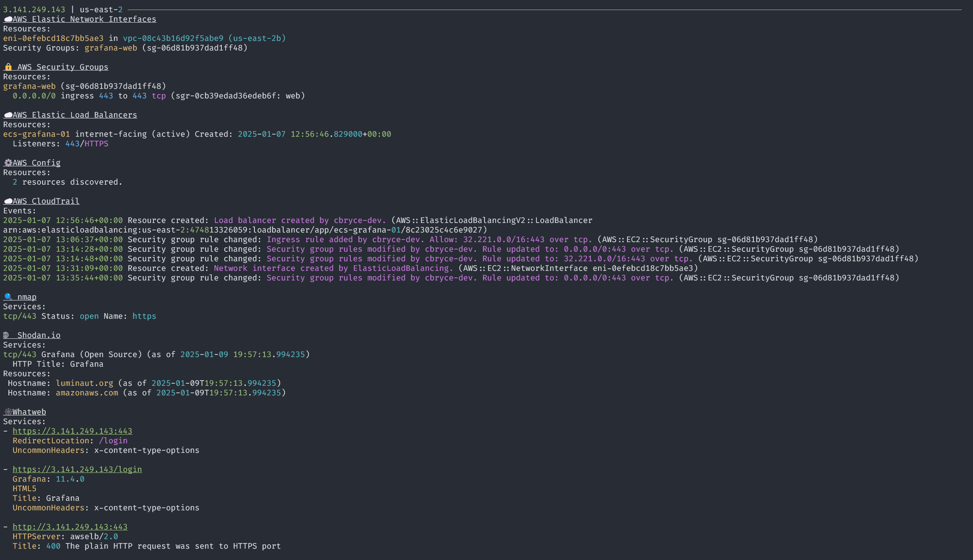Click the cloud icon beside AWS Elastic Load Balancers
The height and width of the screenshot is (560, 973).
point(8,115)
